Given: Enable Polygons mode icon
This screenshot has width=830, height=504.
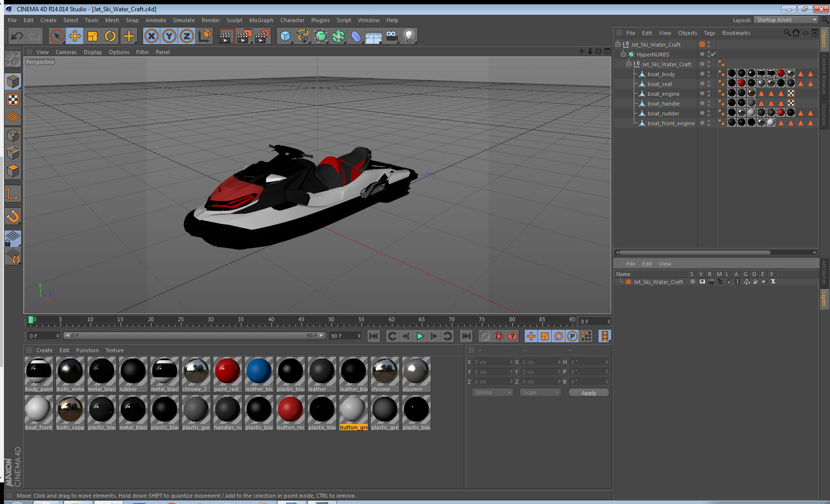Looking at the screenshot, I should [x=13, y=170].
